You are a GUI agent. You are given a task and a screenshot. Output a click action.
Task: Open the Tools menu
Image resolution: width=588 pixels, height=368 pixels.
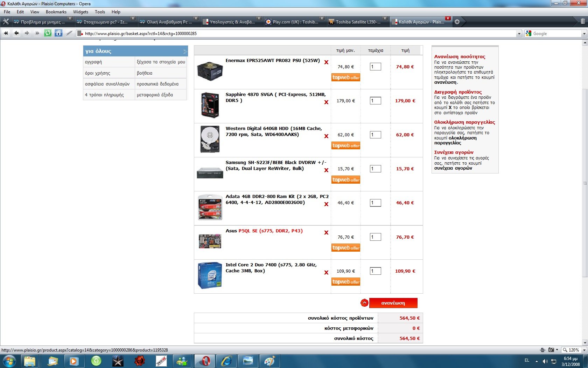click(100, 12)
